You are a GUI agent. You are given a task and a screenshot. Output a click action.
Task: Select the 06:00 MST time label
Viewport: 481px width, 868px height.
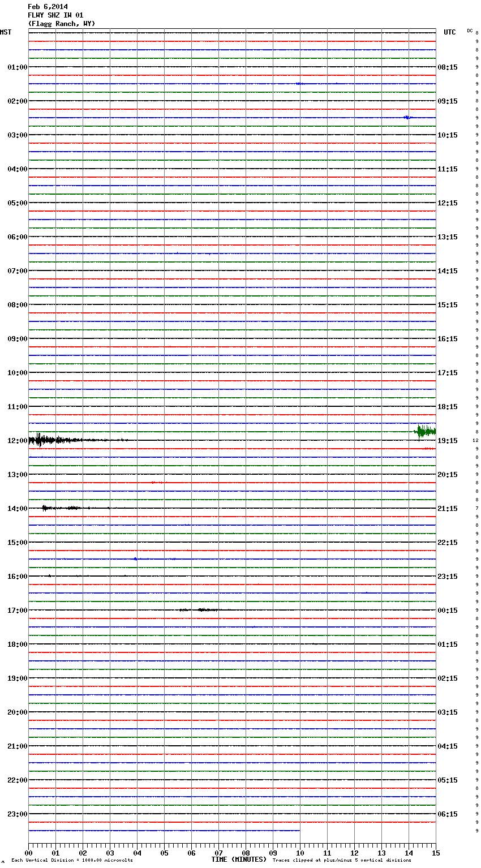pyautogui.click(x=18, y=237)
